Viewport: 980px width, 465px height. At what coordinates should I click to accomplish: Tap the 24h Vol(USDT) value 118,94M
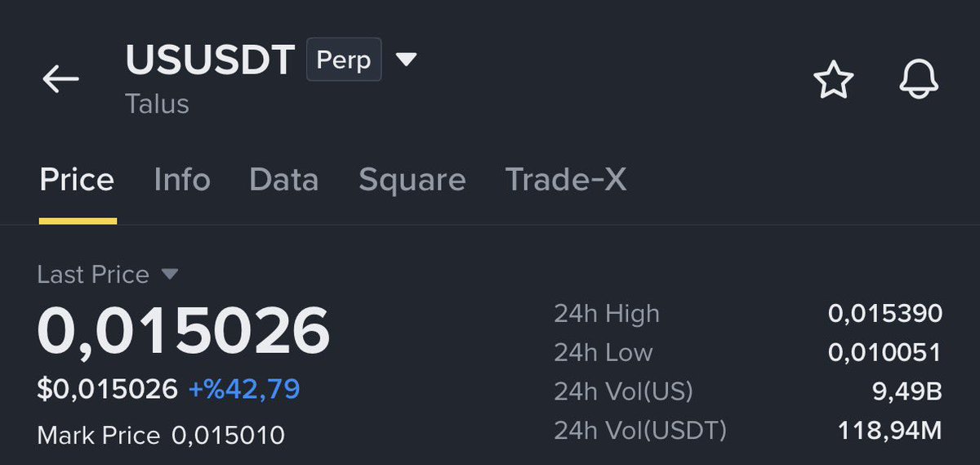[x=890, y=430]
